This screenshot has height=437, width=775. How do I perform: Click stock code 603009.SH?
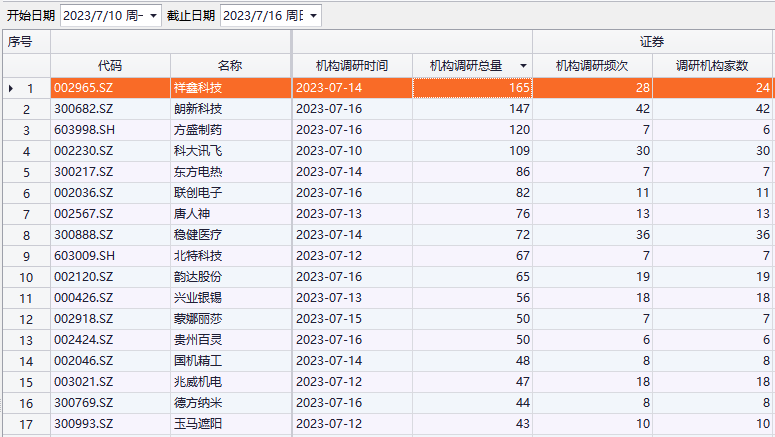coord(83,256)
